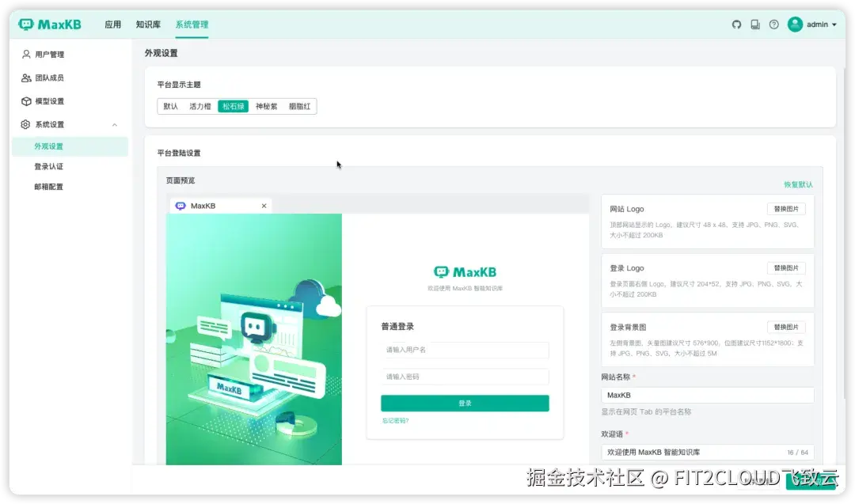
Task: Choose the 默认 theme option
Action: pos(171,106)
